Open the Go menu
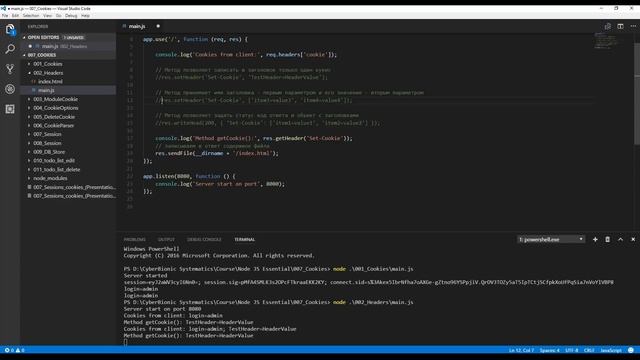Screen dimensions: 640x360 point(58,16)
